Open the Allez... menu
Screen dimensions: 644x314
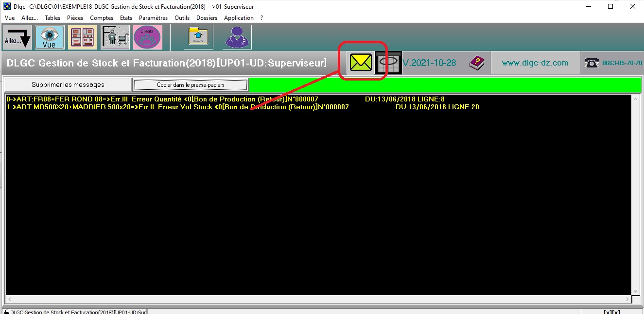click(30, 18)
